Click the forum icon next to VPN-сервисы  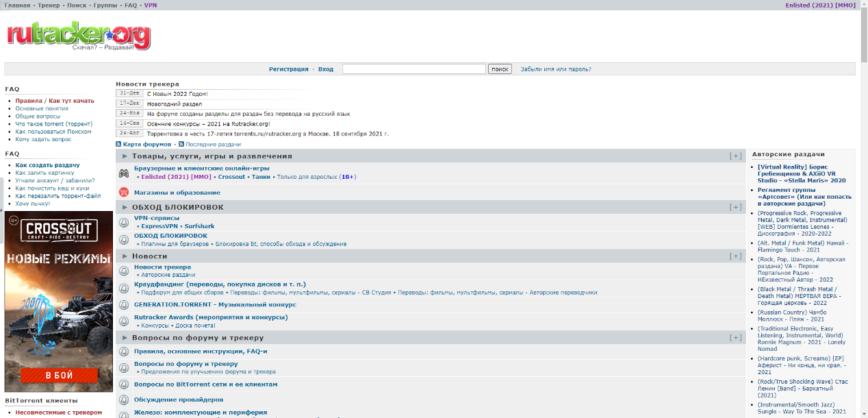124,222
